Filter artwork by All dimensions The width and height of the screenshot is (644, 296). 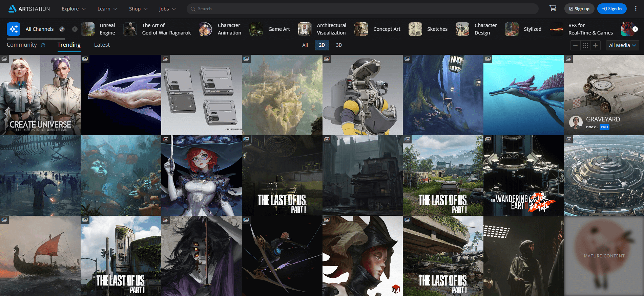click(305, 45)
